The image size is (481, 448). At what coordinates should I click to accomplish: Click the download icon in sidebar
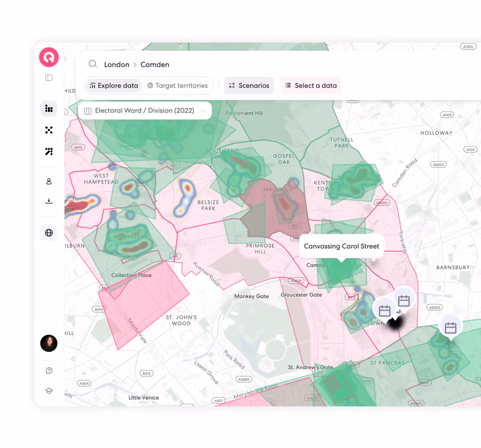(x=49, y=201)
